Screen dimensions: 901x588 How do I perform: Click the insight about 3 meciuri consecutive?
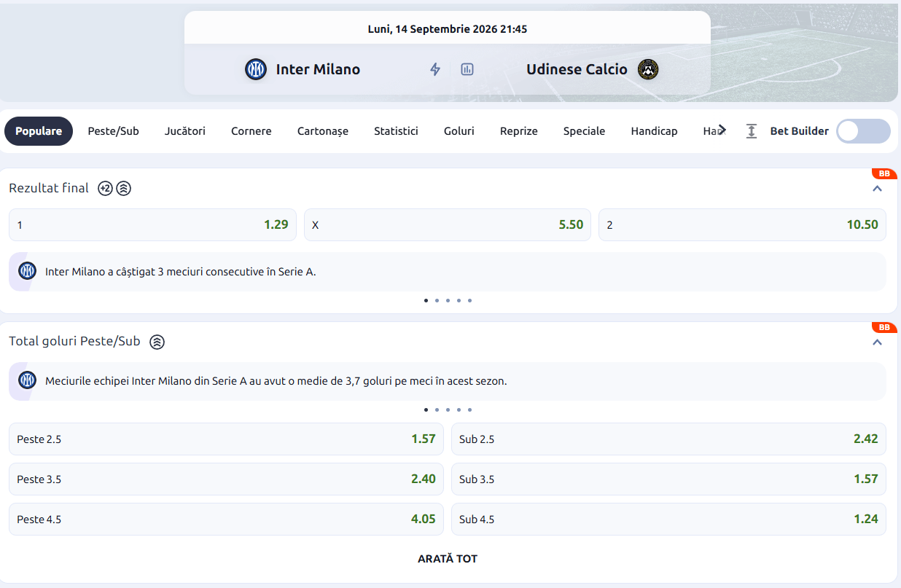point(448,272)
